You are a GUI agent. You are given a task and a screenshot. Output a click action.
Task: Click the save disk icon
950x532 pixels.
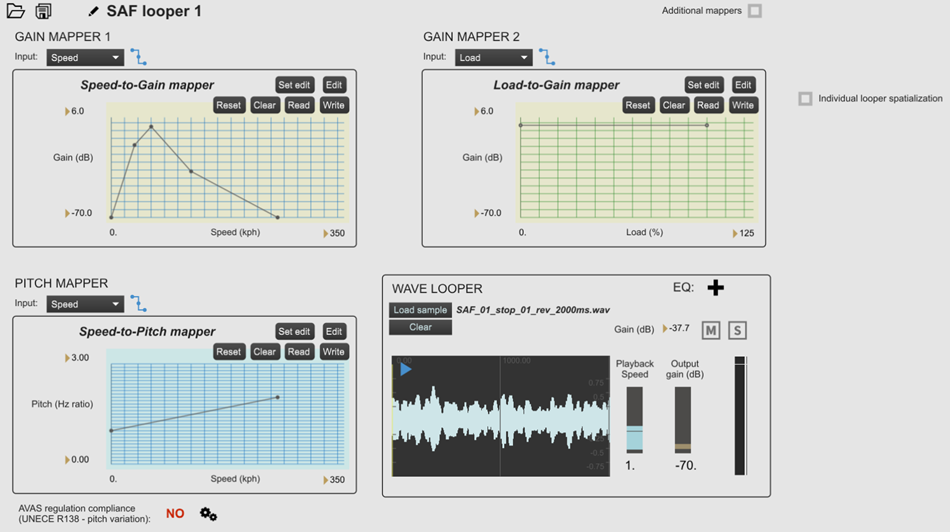coord(43,11)
